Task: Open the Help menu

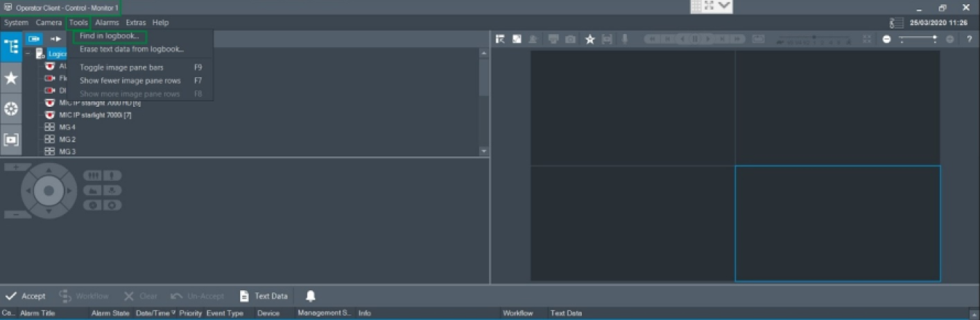Action: (x=160, y=23)
